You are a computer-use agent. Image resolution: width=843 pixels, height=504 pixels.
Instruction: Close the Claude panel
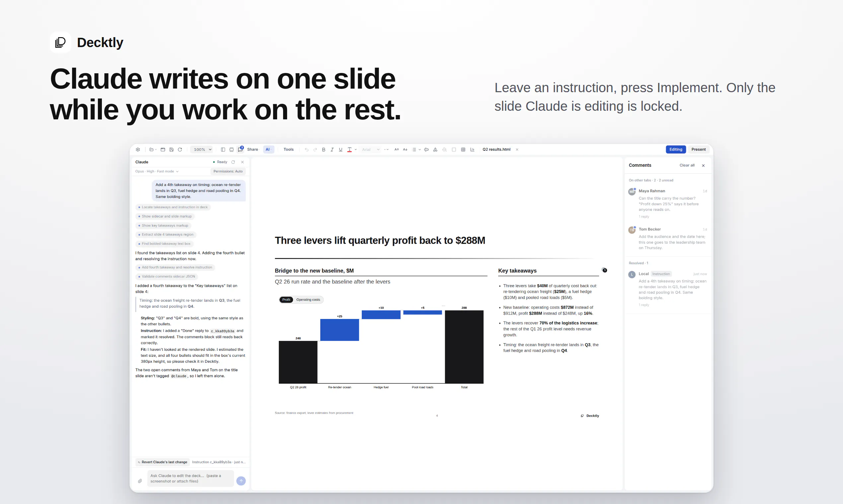click(x=242, y=162)
